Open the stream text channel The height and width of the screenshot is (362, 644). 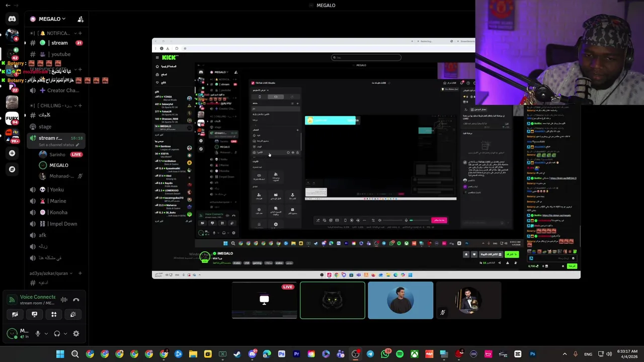(x=56, y=43)
